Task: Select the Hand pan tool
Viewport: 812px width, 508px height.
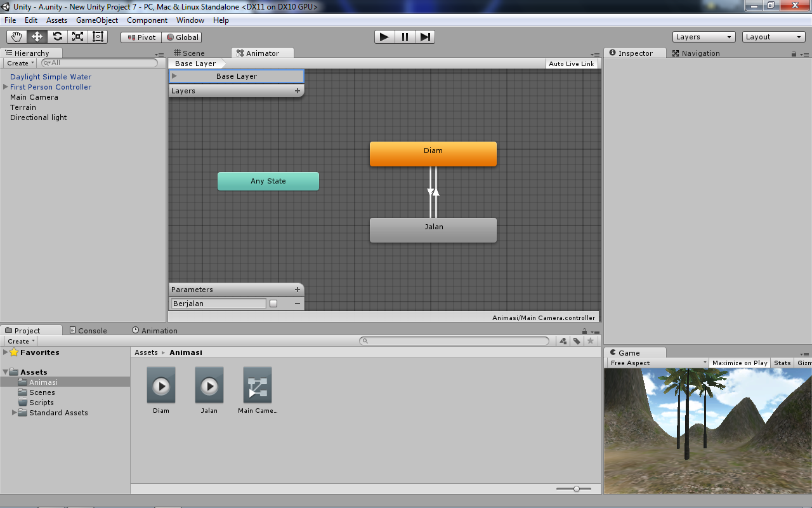Action: pyautogui.click(x=16, y=36)
